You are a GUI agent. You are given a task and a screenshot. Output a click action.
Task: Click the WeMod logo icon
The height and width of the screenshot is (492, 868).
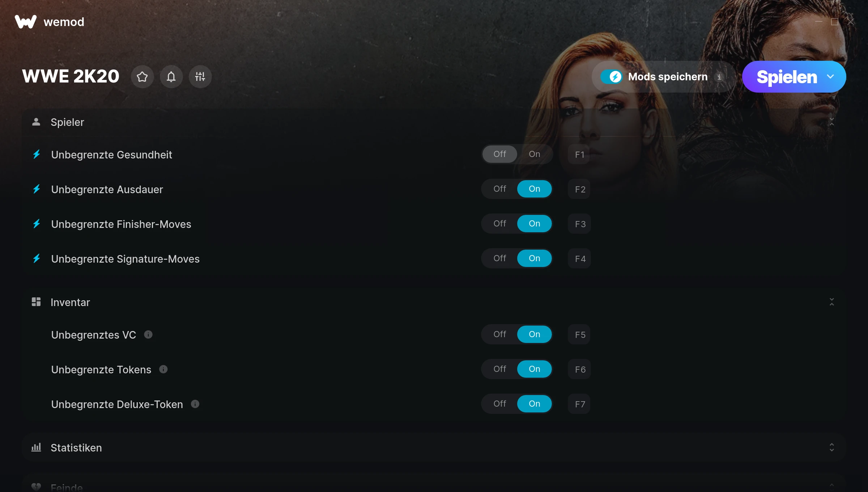tap(26, 22)
